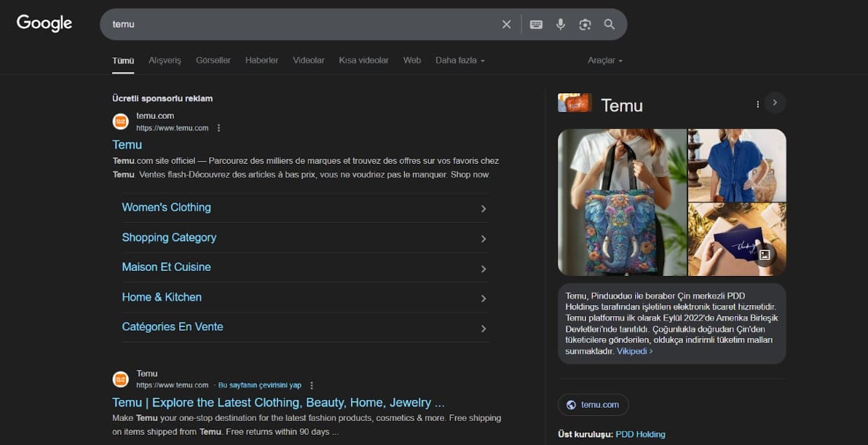
Task: Click the temu.com button in the knowledge panel
Action: coord(593,404)
